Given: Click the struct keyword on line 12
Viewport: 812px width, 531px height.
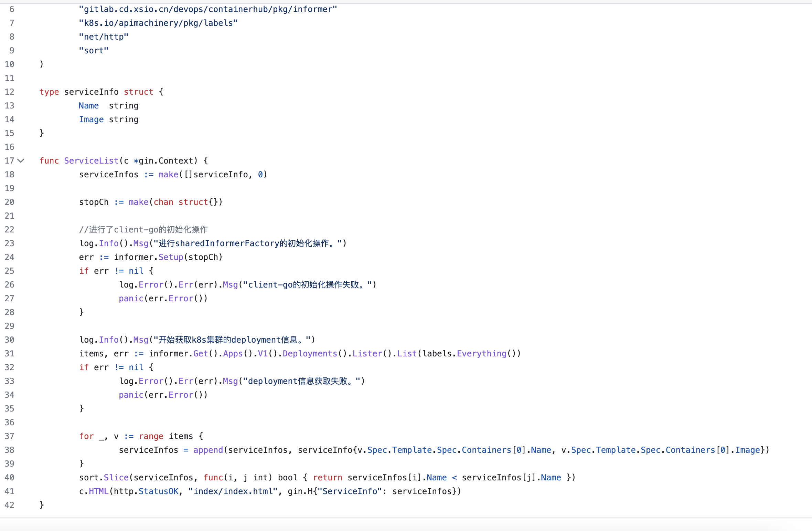Looking at the screenshot, I should point(138,92).
